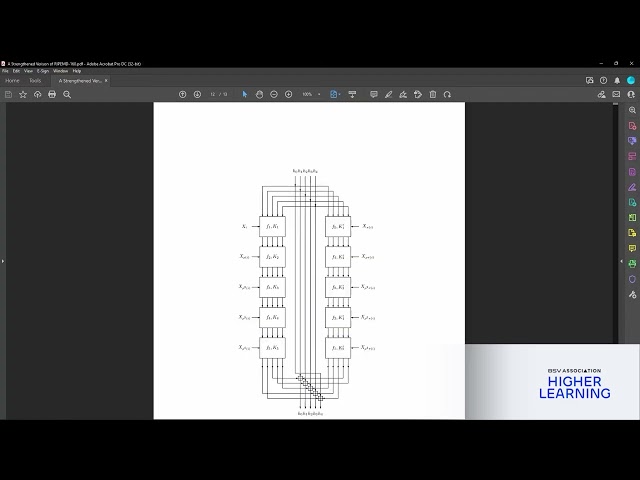The image size is (640, 480).
Task: Open Export PDF tool in right sidebar
Action: (x=632, y=202)
